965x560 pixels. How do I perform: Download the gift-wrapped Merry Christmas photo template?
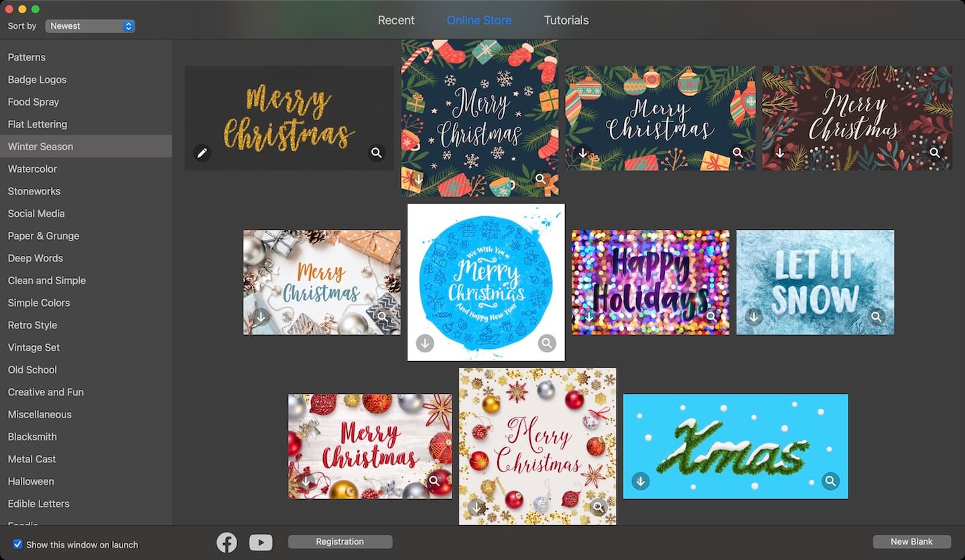[261, 316]
